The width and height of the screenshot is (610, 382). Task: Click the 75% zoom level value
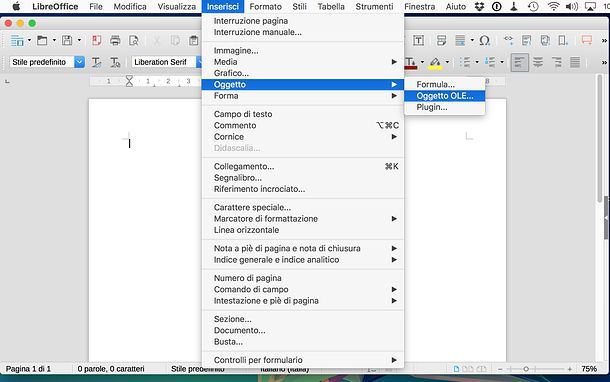click(589, 369)
